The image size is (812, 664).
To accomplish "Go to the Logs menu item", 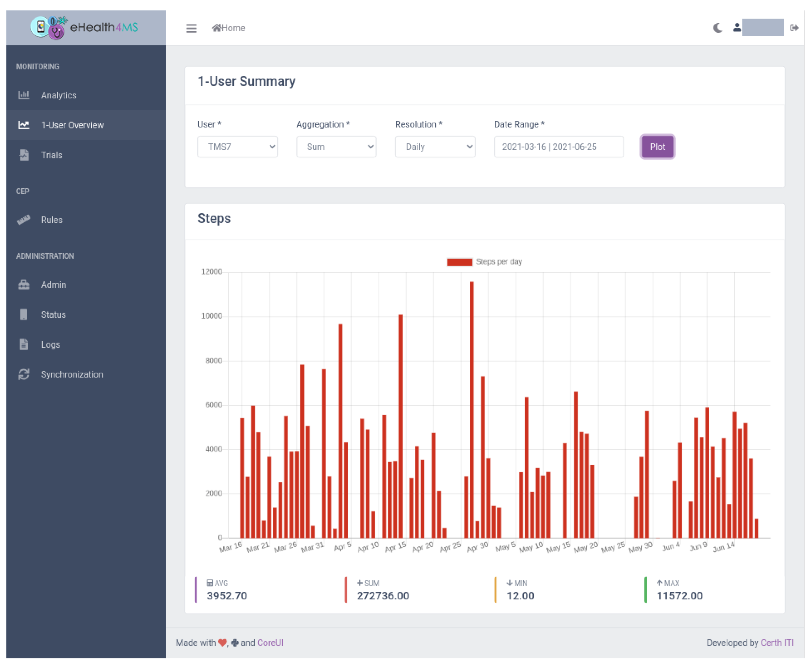I will (51, 345).
